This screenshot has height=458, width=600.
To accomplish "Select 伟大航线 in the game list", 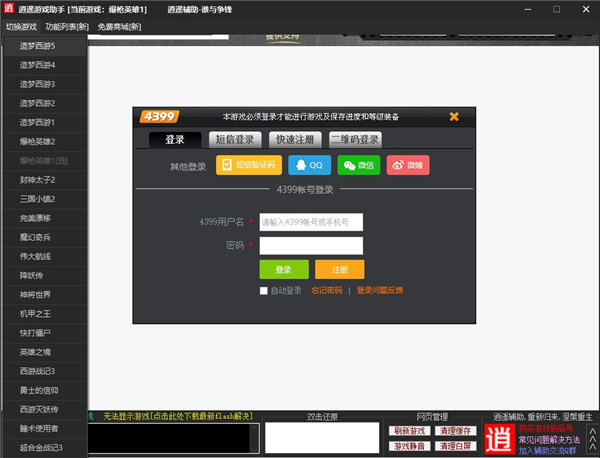I will point(45,257).
